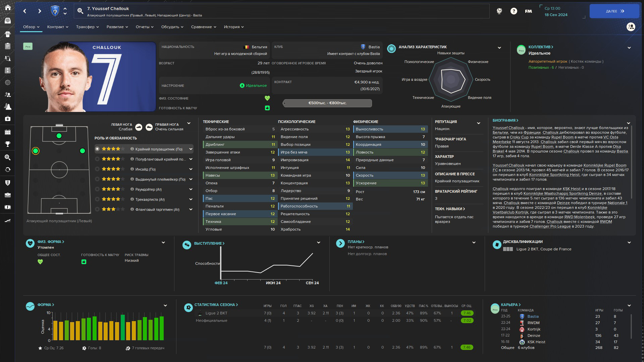
Task: Open the Inbox tray icon
Action: click(x=8, y=21)
